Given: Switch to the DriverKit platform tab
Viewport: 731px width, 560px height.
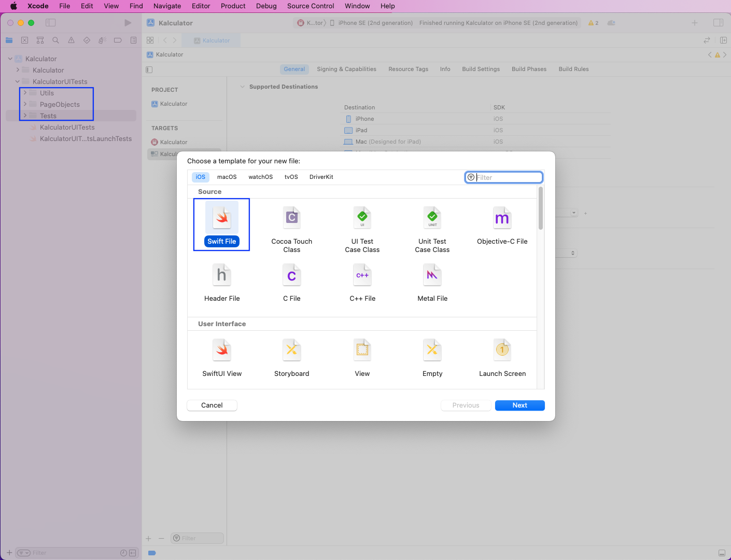Looking at the screenshot, I should (x=321, y=177).
